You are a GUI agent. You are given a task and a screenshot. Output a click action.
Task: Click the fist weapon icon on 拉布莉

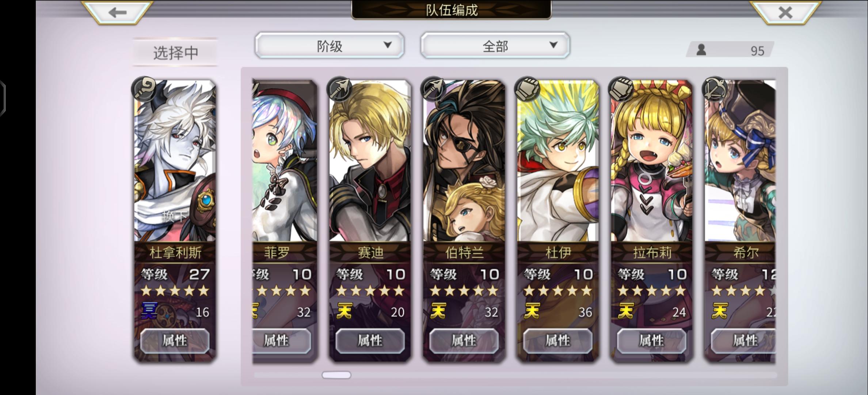tap(621, 89)
